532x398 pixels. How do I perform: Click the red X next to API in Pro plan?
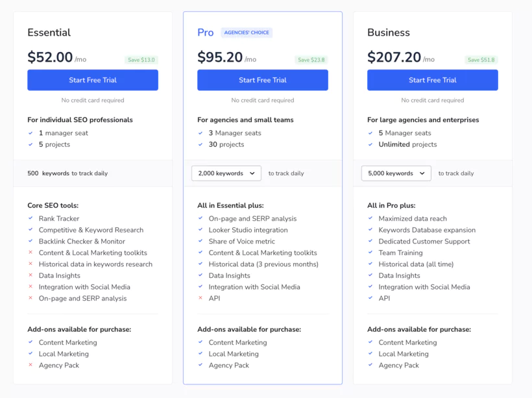(x=201, y=298)
